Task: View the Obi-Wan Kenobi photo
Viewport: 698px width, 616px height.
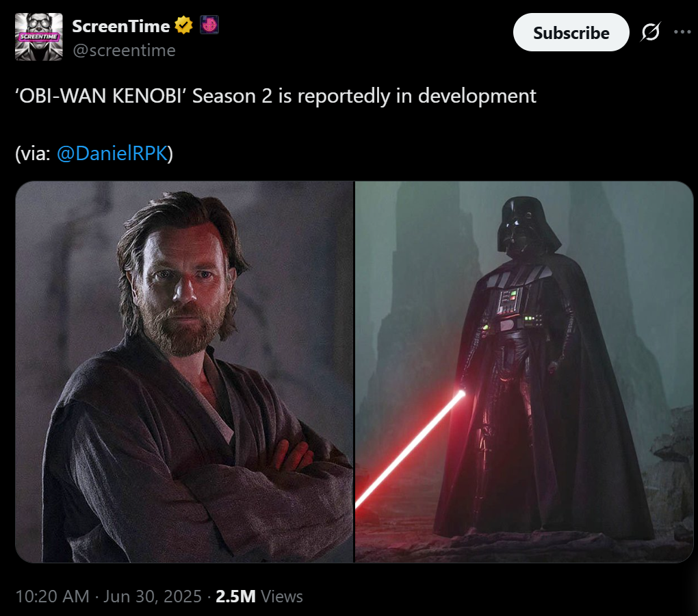Action: (184, 372)
